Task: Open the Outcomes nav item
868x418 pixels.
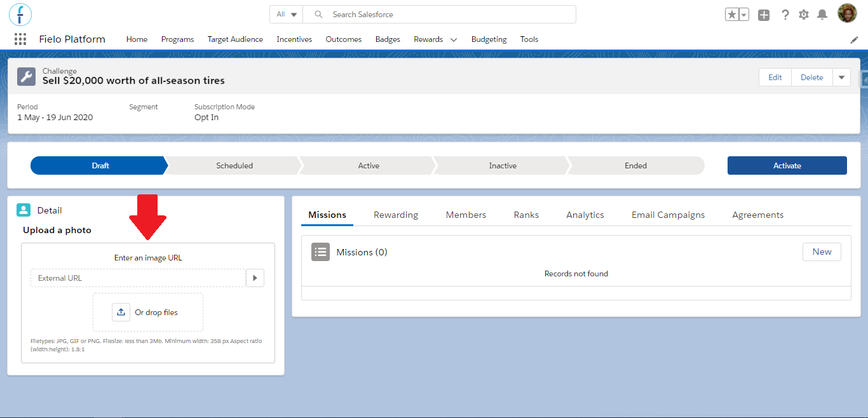Action: [x=344, y=39]
